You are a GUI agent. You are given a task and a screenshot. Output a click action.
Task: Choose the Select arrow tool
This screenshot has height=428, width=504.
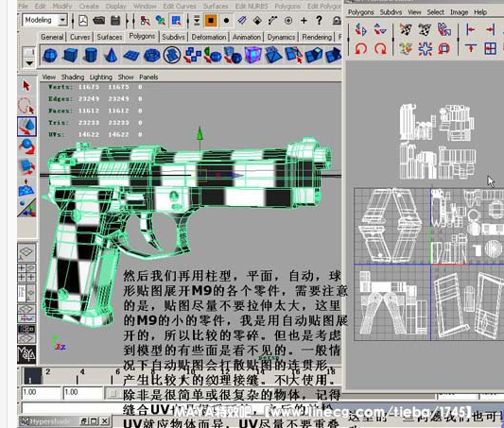[x=26, y=86]
